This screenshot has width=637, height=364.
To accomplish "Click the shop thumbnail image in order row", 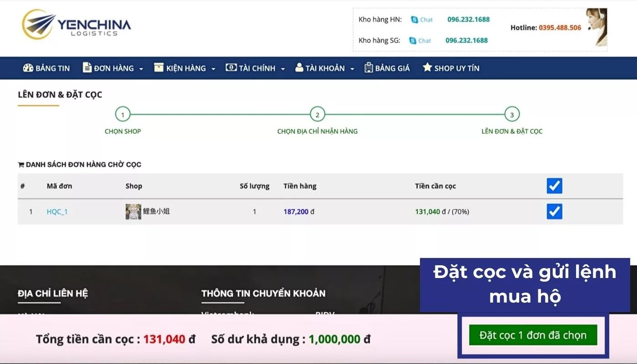I will [x=133, y=212].
